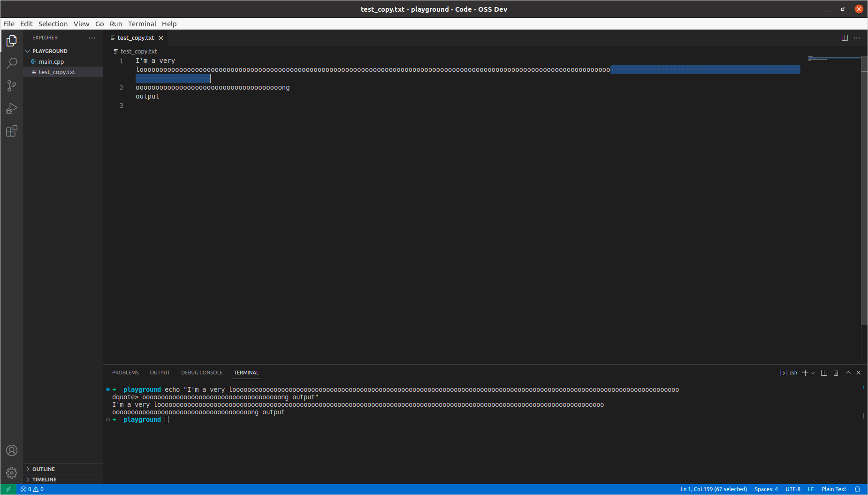Select main.cpp in the Explorer
Viewport: 868px width, 495px height.
(52, 61)
